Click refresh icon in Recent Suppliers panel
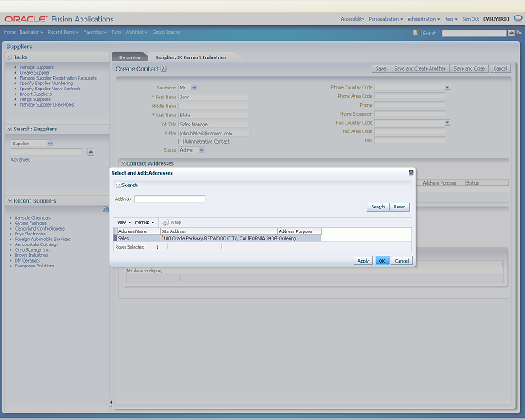Image resolution: width=525 pixels, height=420 pixels. click(106, 209)
